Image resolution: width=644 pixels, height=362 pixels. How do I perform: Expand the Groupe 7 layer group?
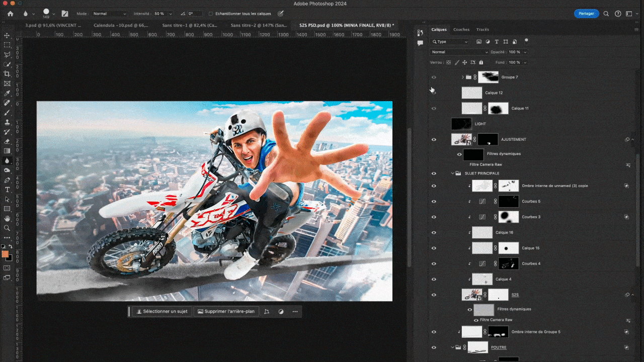click(462, 77)
